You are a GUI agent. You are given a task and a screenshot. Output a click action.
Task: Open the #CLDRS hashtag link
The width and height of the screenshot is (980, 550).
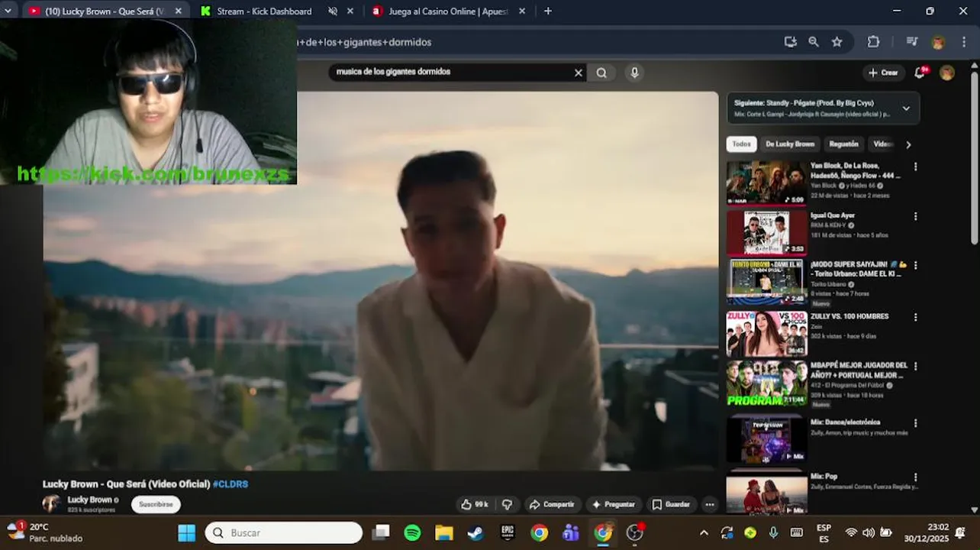click(x=230, y=484)
